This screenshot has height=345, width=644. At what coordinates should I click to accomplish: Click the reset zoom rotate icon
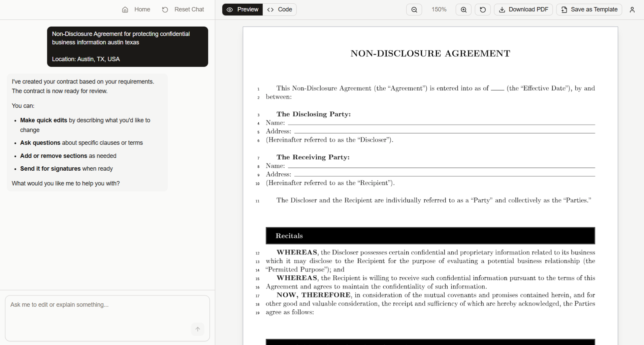tap(483, 10)
